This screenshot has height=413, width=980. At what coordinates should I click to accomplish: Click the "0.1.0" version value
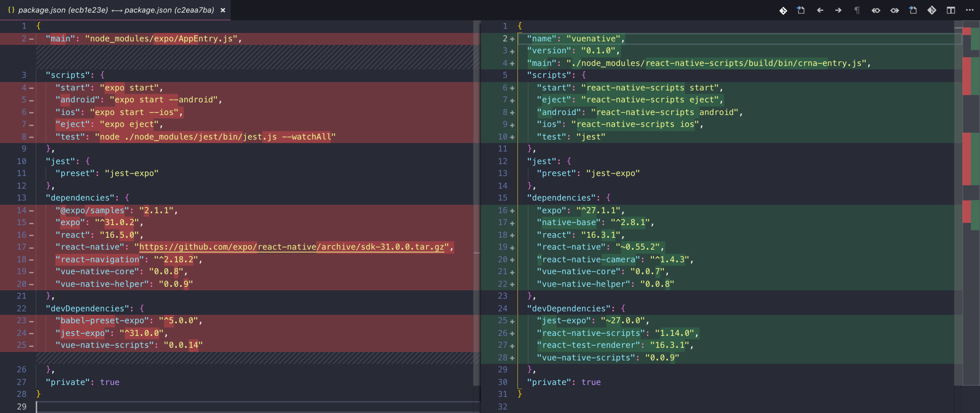pos(598,51)
